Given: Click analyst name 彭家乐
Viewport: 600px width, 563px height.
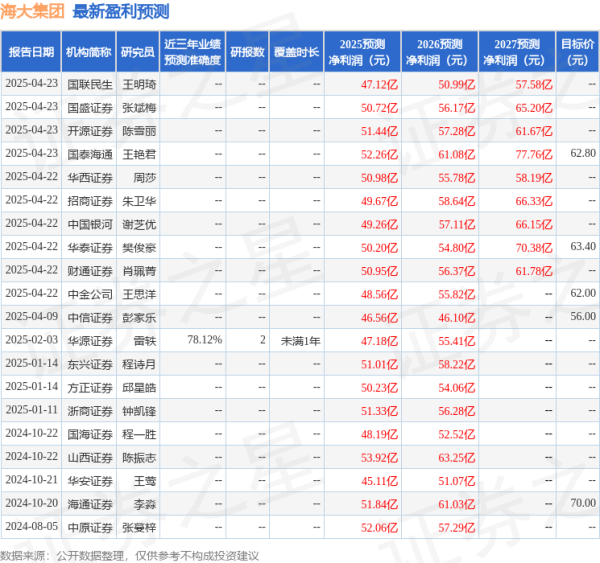Looking at the screenshot, I should (x=139, y=318).
